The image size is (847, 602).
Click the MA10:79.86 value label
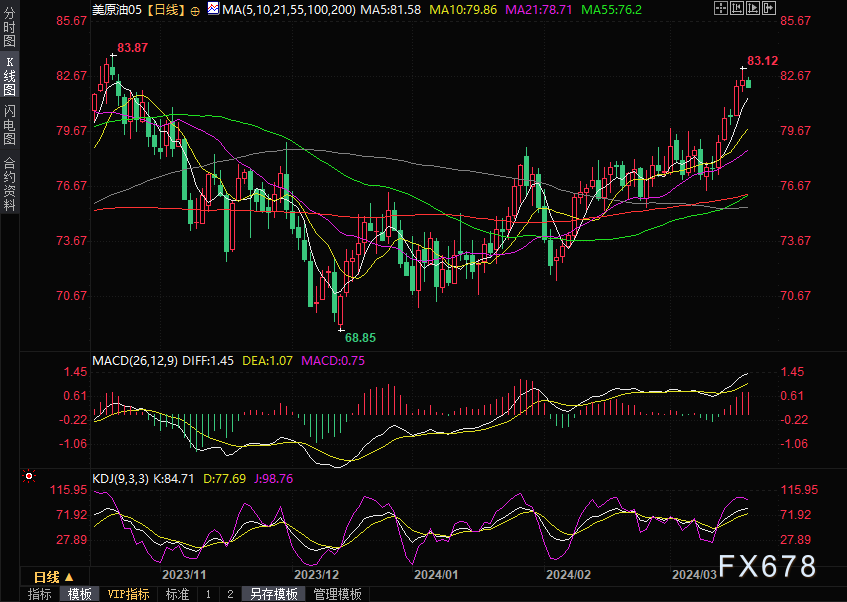coord(463,10)
